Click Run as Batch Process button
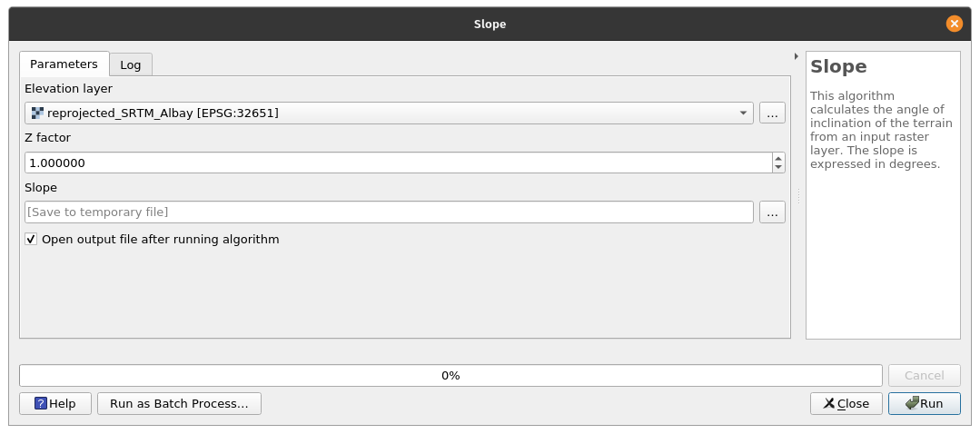Screen dimensions: 980x434 [179, 404]
